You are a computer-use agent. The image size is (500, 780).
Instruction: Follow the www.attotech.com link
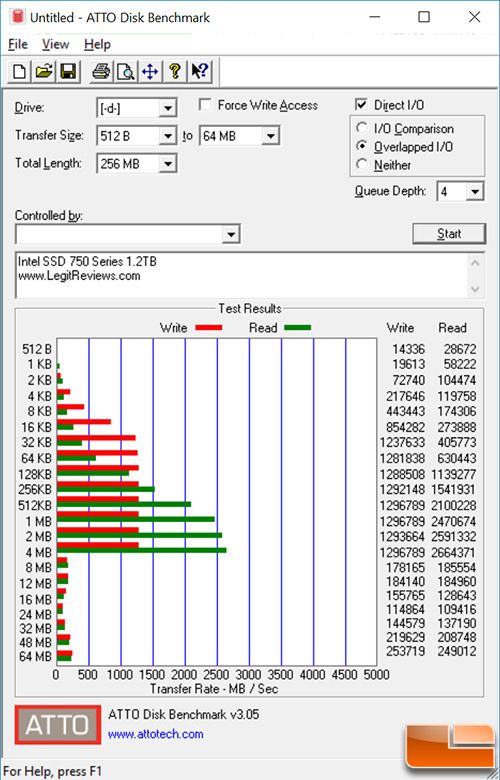(x=156, y=734)
